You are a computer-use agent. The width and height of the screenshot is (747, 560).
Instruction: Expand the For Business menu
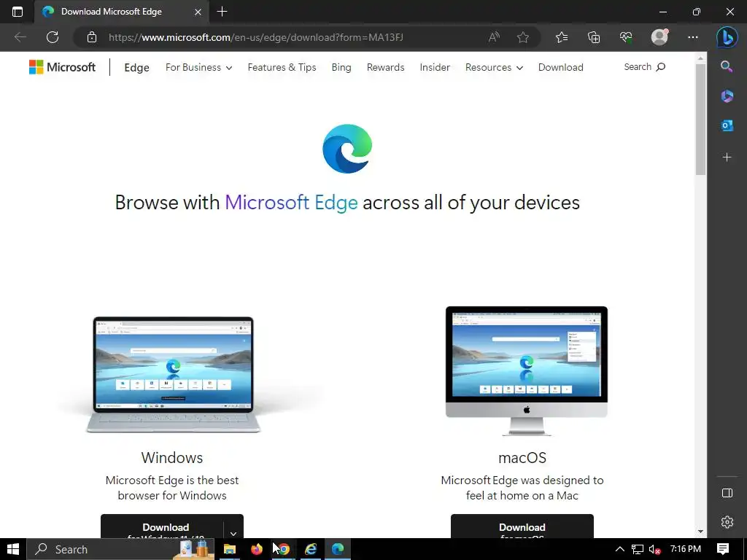coord(198,68)
